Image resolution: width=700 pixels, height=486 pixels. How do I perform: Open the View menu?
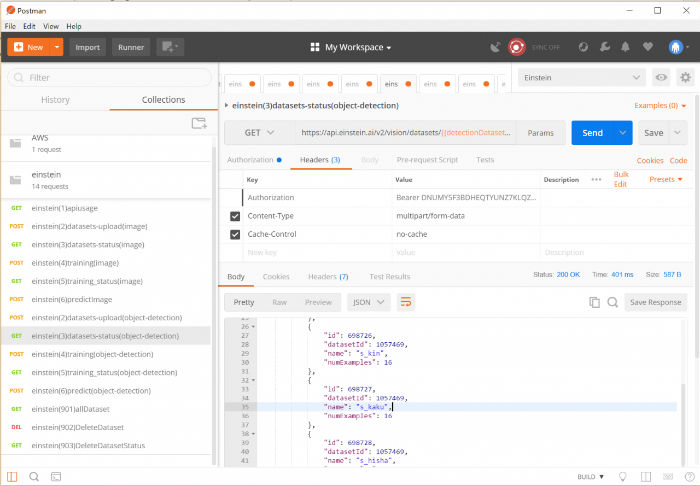click(x=51, y=26)
